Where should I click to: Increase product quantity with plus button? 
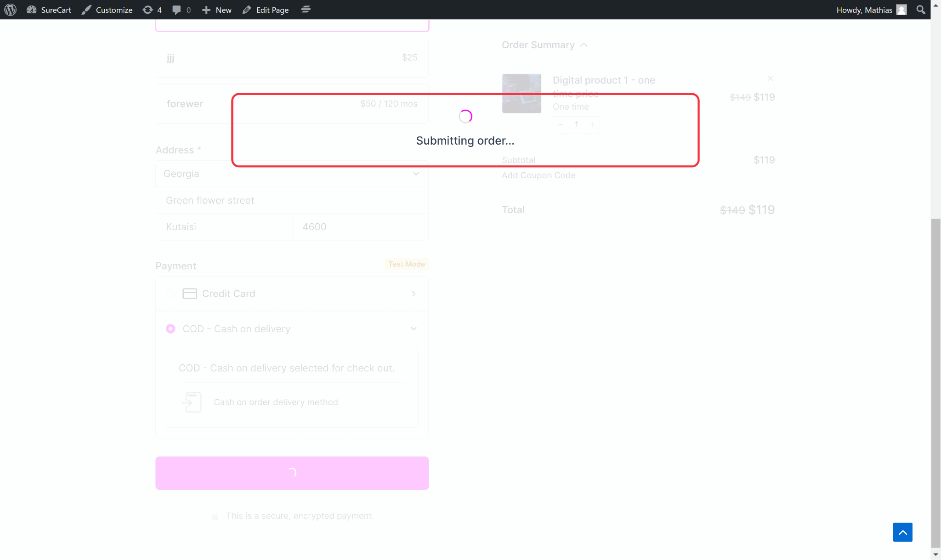point(592,124)
